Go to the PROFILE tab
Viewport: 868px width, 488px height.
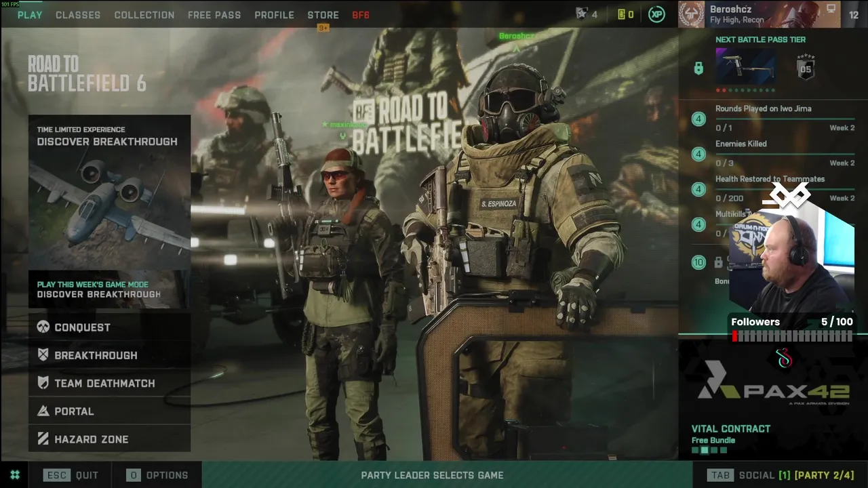(274, 15)
